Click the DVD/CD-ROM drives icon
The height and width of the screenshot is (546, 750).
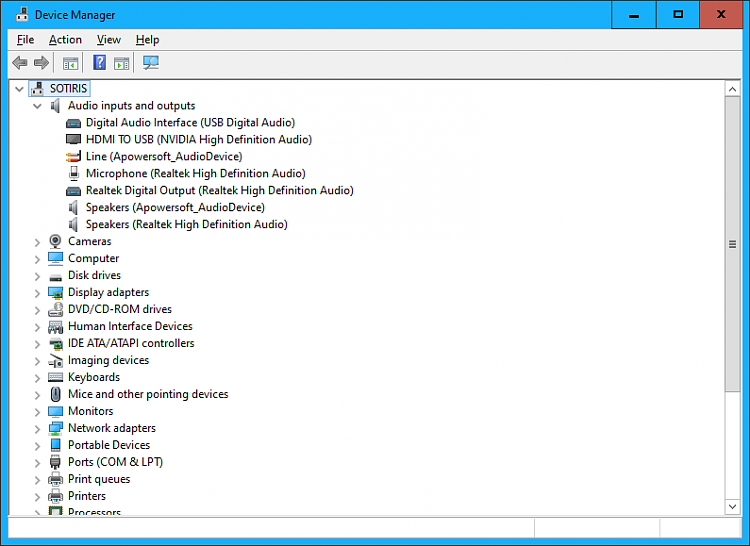[55, 309]
